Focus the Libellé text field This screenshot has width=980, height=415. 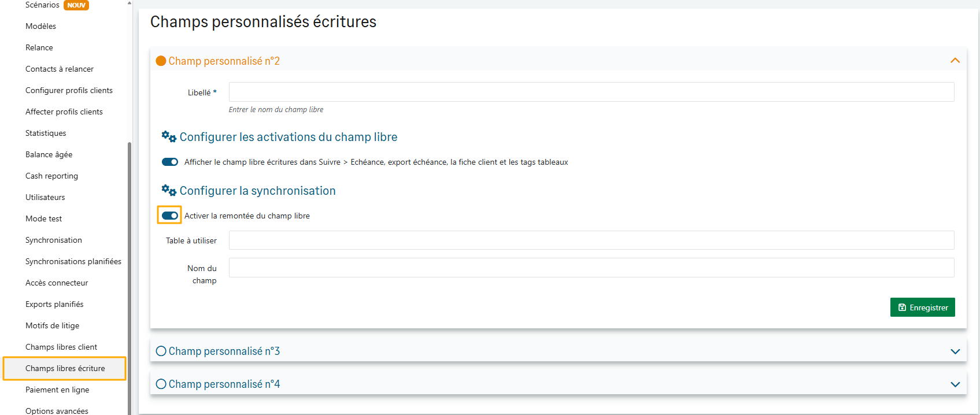pos(591,92)
